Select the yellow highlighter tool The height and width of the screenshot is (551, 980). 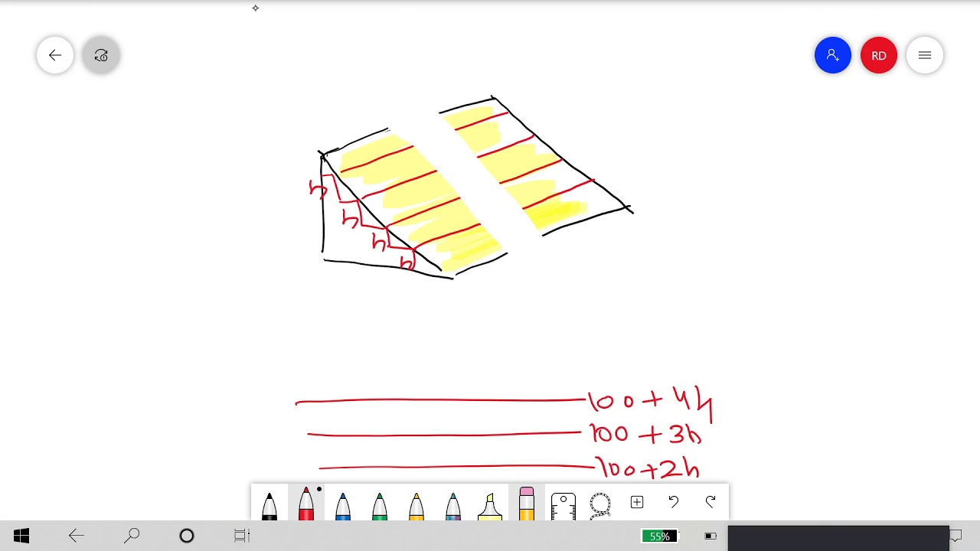pyautogui.click(x=490, y=505)
